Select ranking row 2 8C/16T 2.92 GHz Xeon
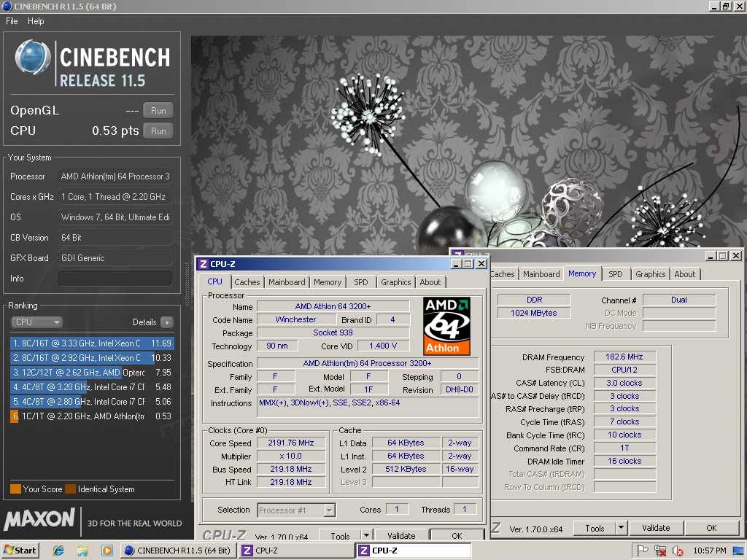 91,357
